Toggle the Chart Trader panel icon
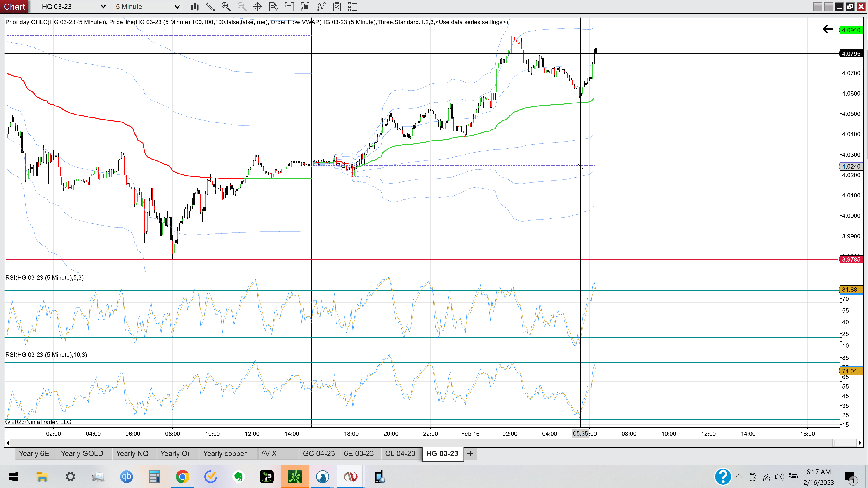This screenshot has height=488, width=868. 289,7
